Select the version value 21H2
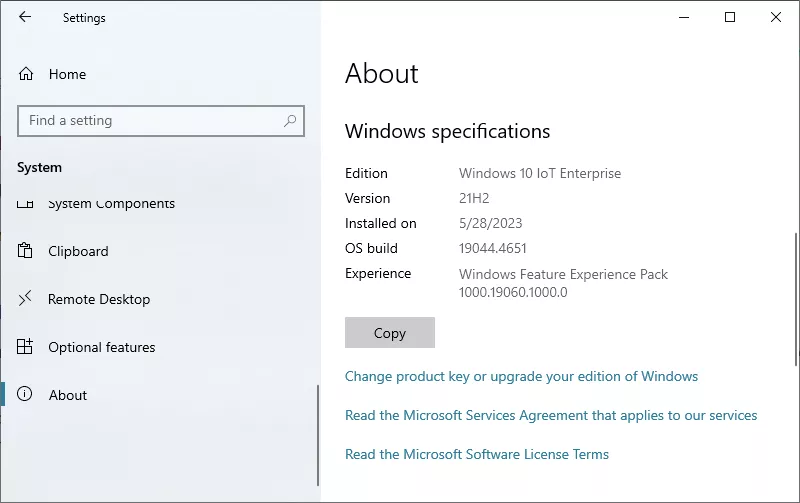 point(474,198)
